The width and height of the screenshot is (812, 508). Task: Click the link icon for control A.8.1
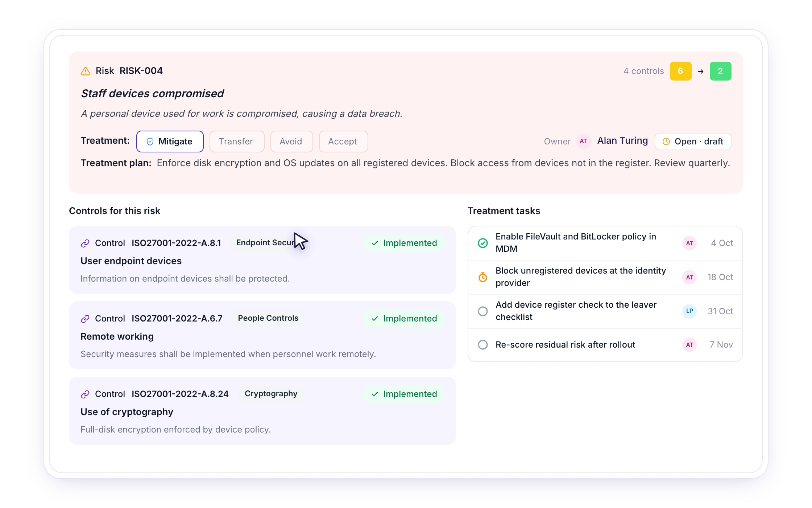click(85, 243)
